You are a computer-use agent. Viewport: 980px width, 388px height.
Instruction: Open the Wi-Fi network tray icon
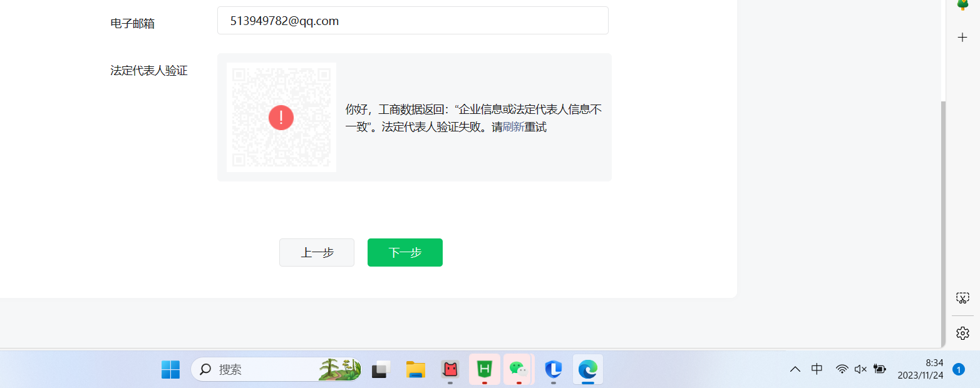(842, 369)
